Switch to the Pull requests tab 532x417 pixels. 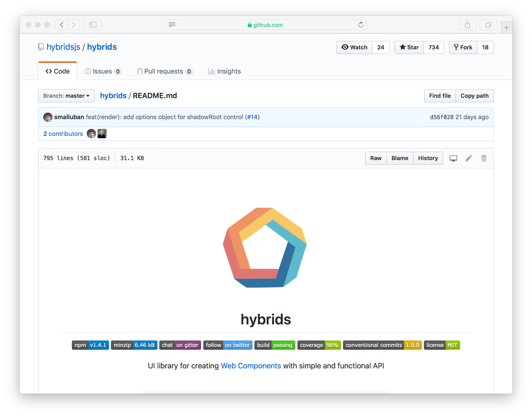tap(165, 71)
